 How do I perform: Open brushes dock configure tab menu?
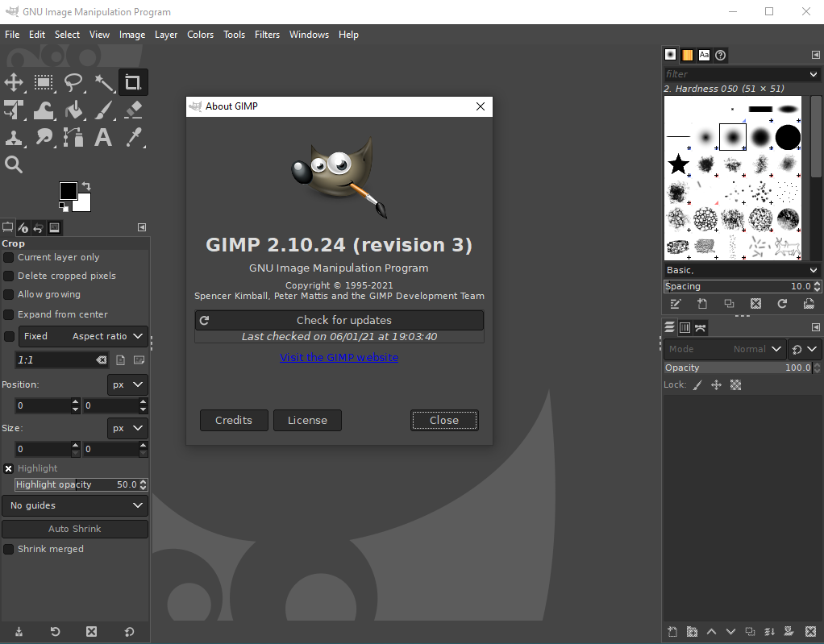pos(816,55)
